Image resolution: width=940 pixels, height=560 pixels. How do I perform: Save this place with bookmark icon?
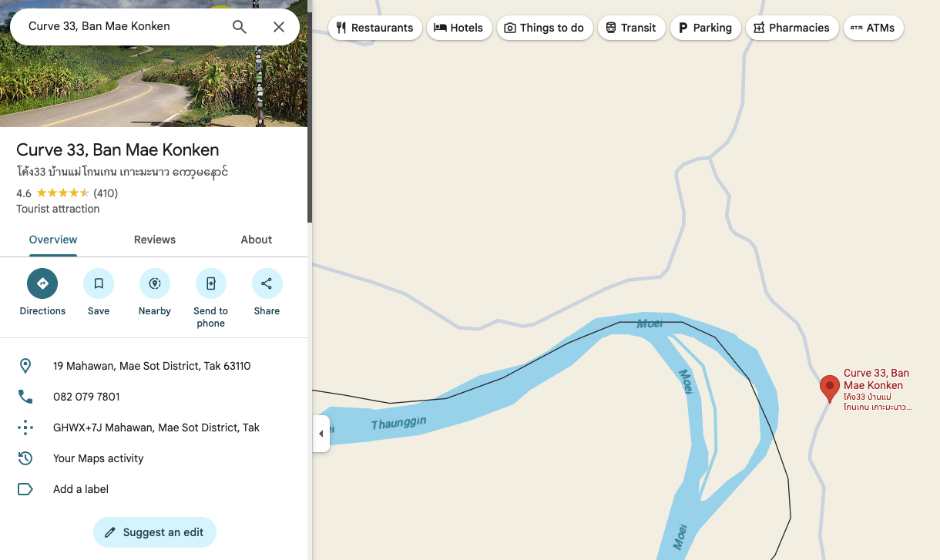coord(99,283)
